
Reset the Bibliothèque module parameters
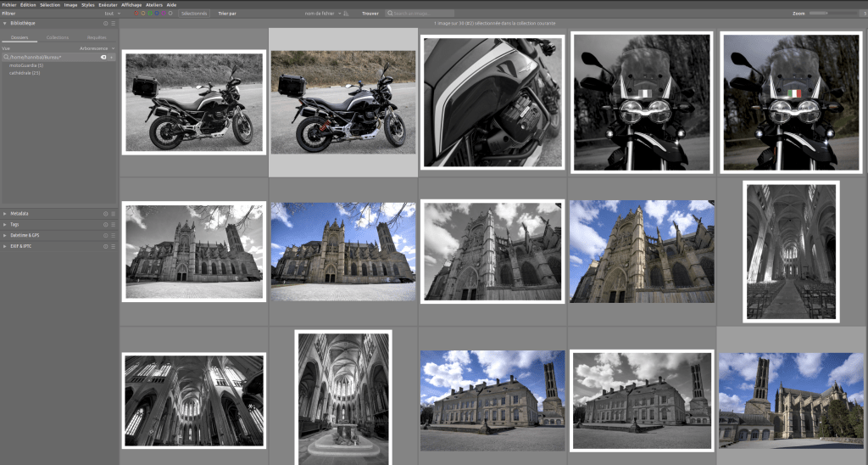tap(106, 23)
